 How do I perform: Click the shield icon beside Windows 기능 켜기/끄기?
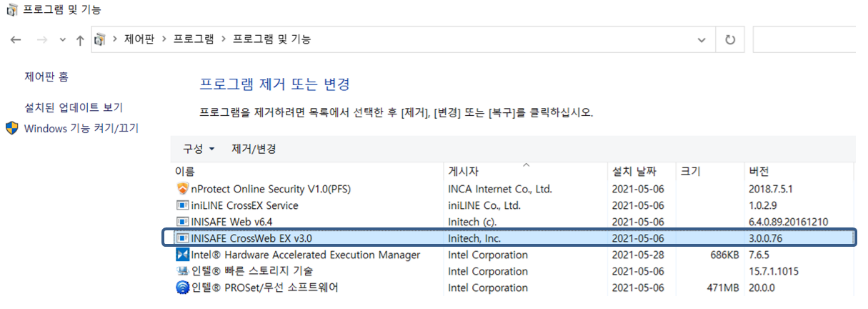pyautogui.click(x=12, y=128)
